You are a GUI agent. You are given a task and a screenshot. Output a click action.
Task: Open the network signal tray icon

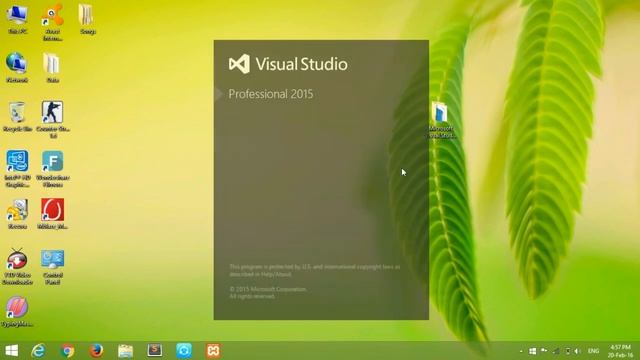pos(556,351)
